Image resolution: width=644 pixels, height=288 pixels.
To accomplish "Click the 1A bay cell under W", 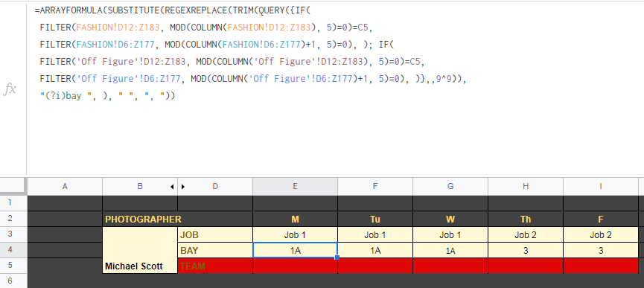I will pos(450,250).
